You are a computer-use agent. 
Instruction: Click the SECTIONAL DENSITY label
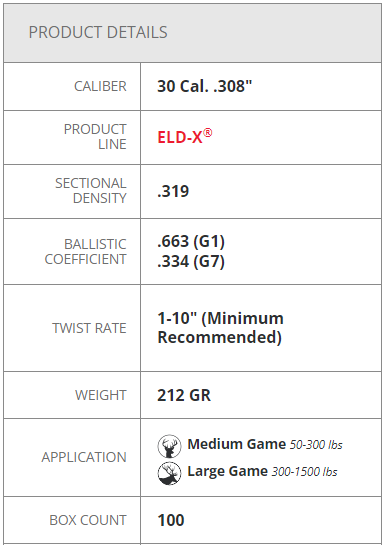91,191
